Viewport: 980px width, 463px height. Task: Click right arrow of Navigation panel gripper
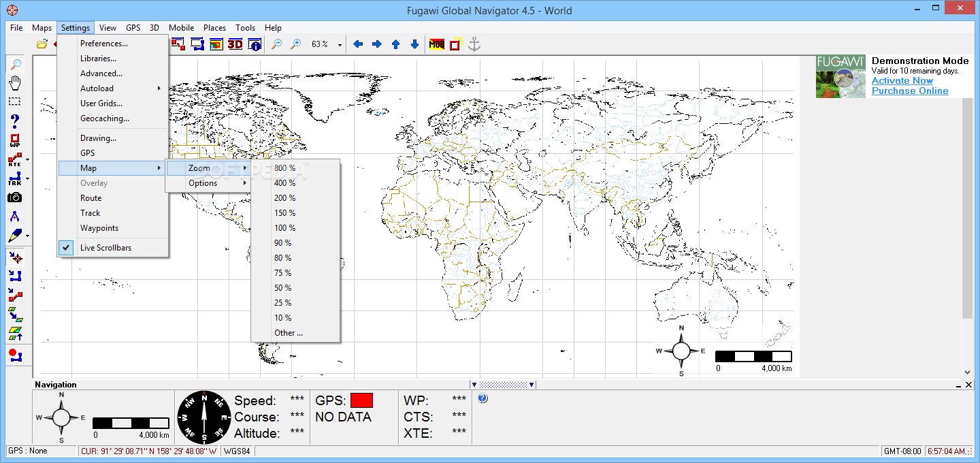pyautogui.click(x=532, y=385)
